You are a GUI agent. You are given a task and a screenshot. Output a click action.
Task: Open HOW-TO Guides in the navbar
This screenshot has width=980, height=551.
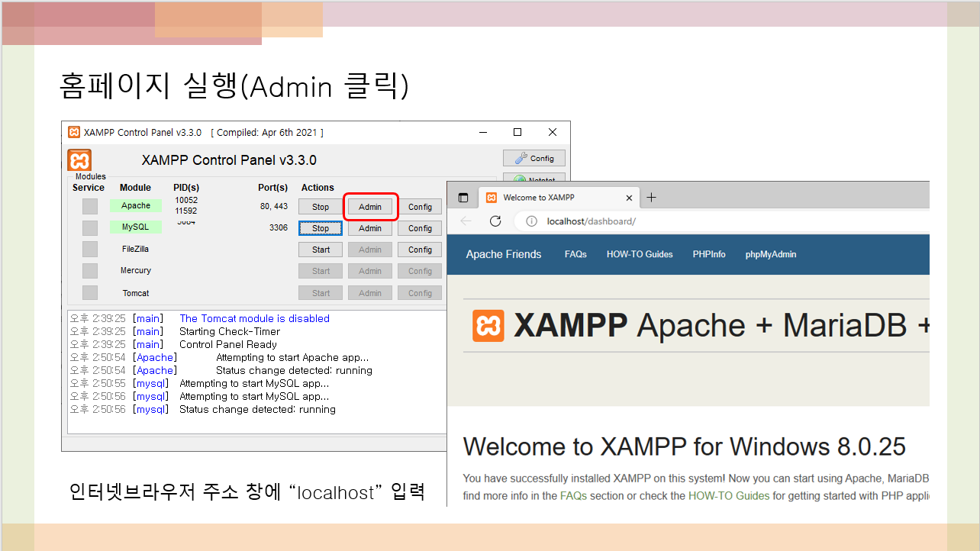pos(640,254)
